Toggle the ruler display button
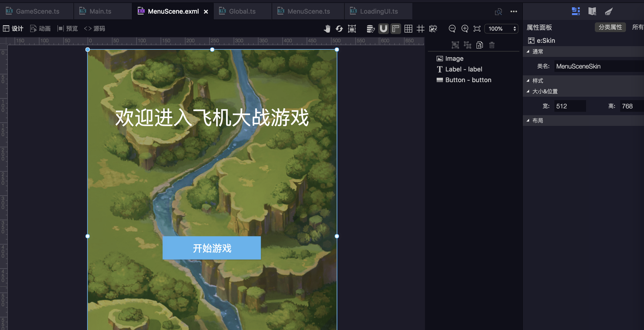The height and width of the screenshot is (330, 644). point(396,29)
